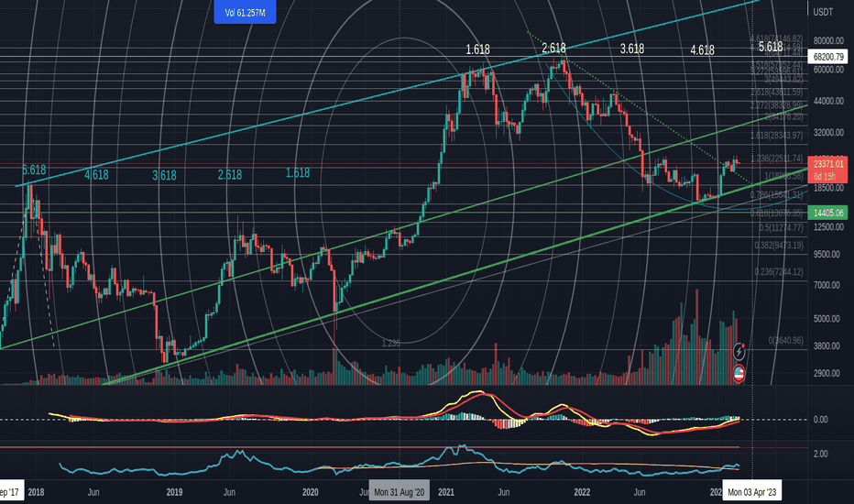
Task: Click the 2900.00 price axis label
Action: click(x=828, y=373)
